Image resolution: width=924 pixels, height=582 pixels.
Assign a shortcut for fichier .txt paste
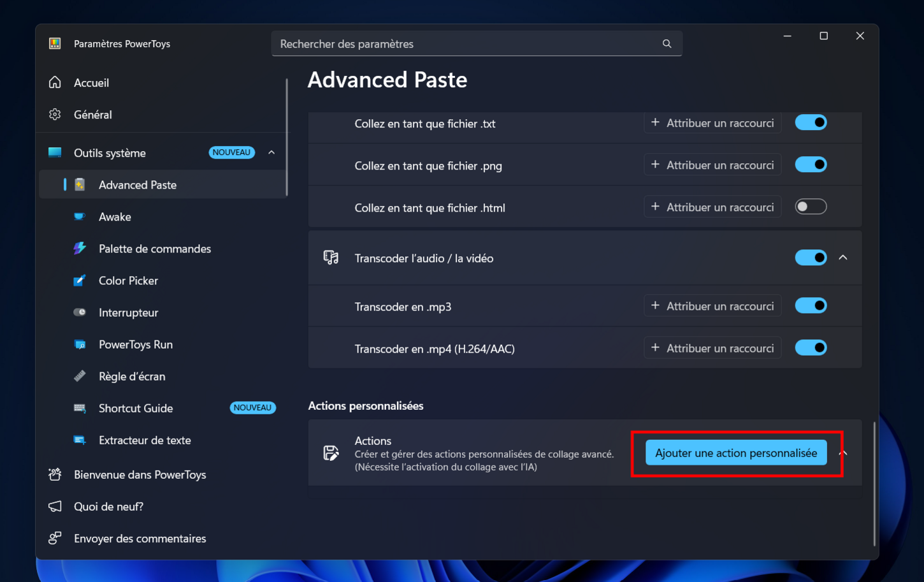pos(712,123)
